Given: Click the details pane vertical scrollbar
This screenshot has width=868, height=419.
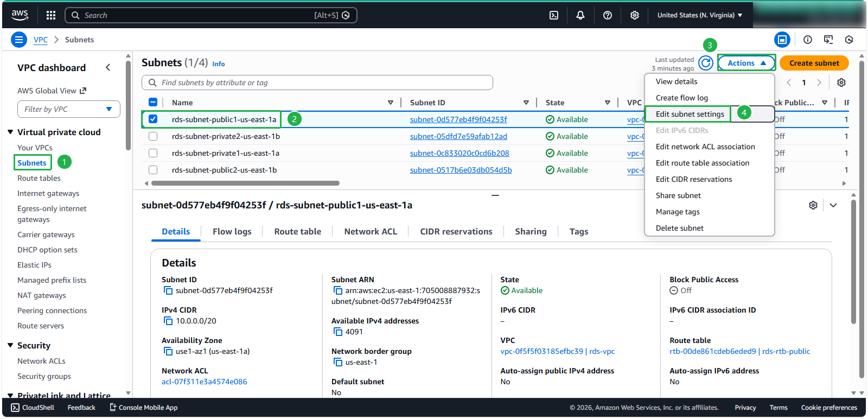Looking at the screenshot, I should click(854, 262).
